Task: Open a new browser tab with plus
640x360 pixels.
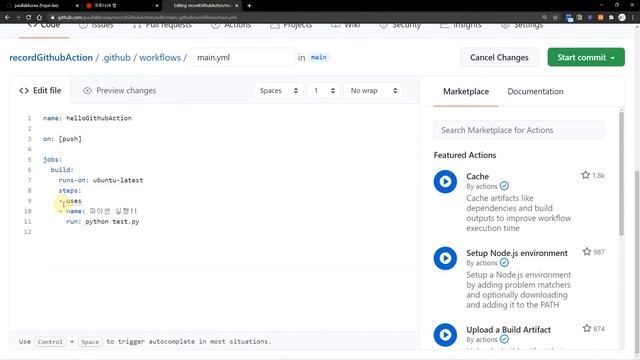Action: (x=249, y=6)
